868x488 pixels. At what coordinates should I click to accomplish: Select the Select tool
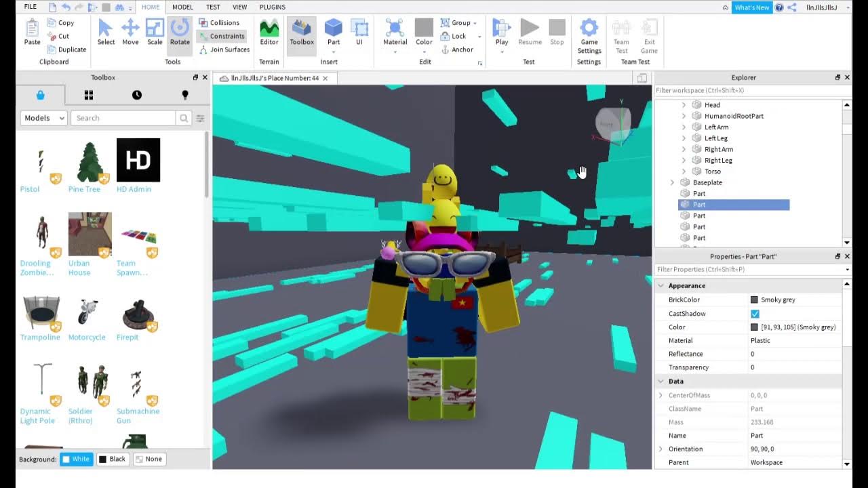pos(106,32)
